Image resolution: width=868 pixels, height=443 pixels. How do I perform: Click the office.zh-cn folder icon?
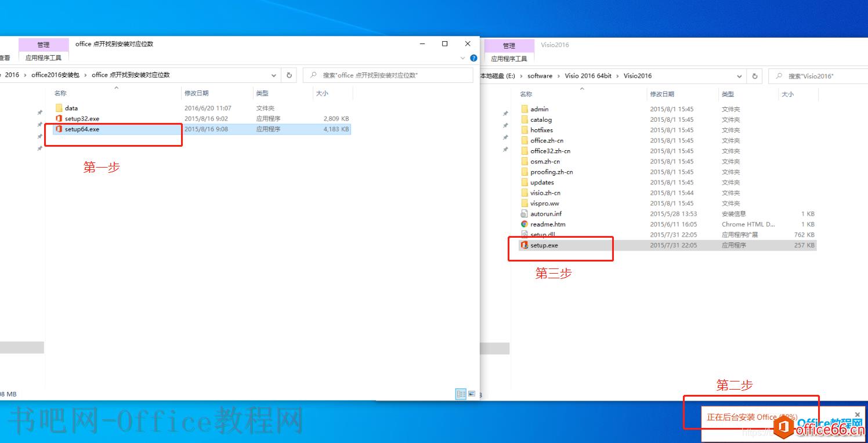pyautogui.click(x=525, y=140)
